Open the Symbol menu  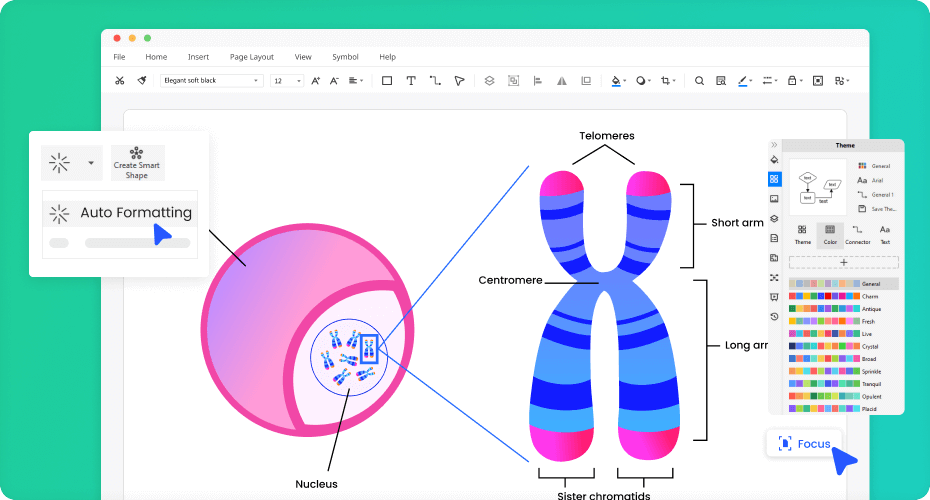coord(345,57)
